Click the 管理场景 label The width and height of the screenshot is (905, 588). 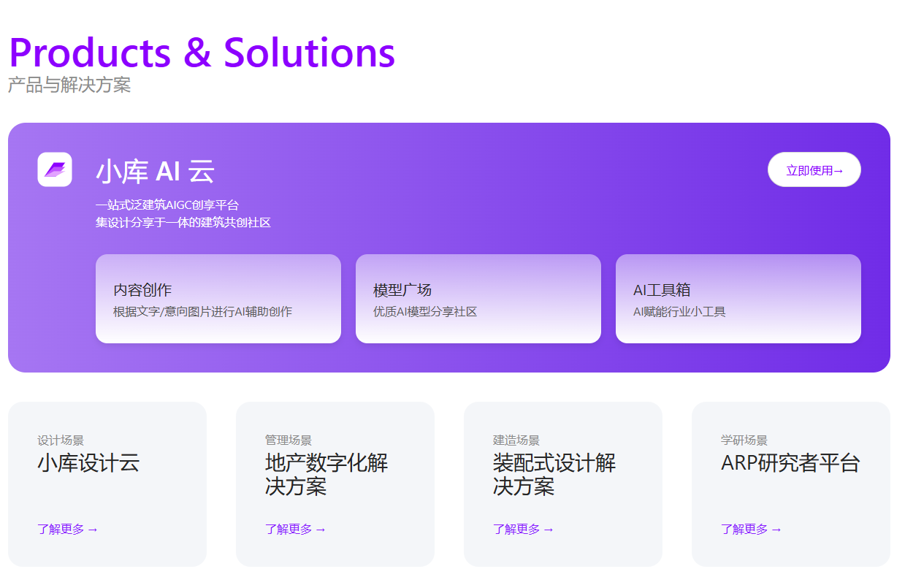289,440
